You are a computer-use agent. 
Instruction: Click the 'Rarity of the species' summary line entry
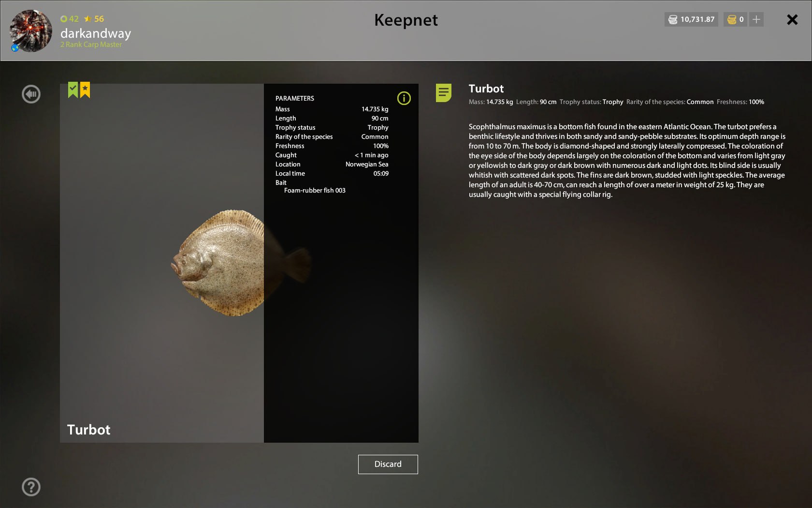(670, 102)
